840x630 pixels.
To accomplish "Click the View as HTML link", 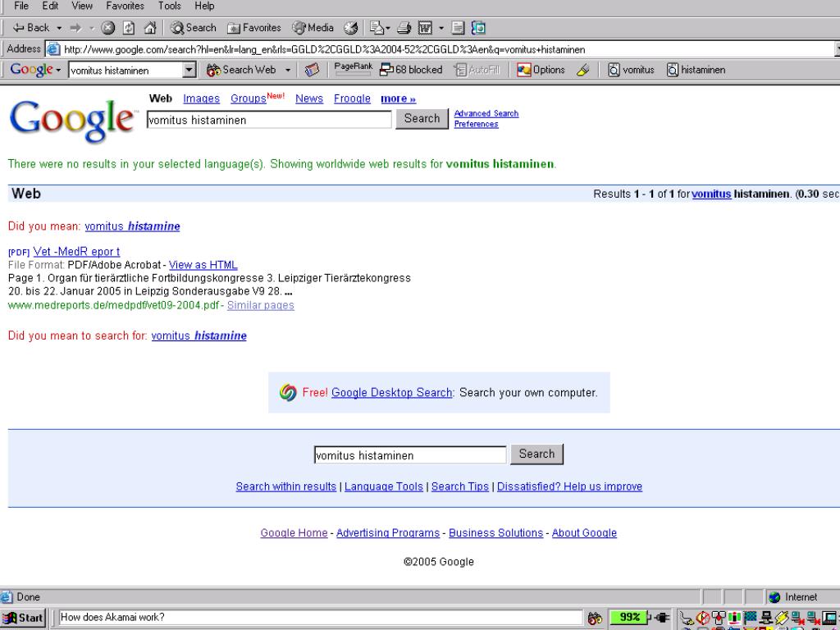I will (x=203, y=265).
